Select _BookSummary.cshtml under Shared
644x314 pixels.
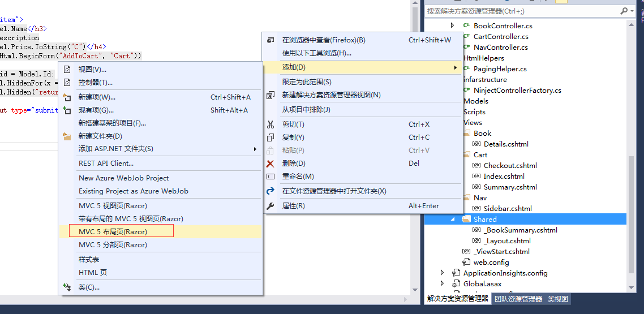[x=521, y=230]
